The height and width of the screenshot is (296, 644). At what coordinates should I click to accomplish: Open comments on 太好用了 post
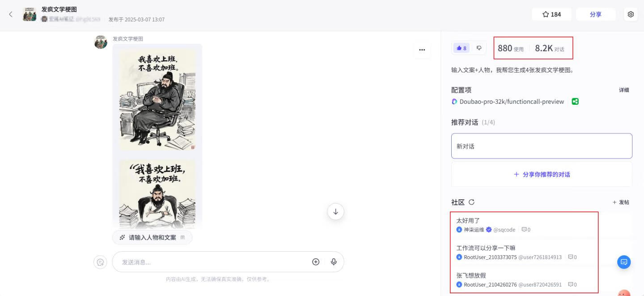pos(526,230)
